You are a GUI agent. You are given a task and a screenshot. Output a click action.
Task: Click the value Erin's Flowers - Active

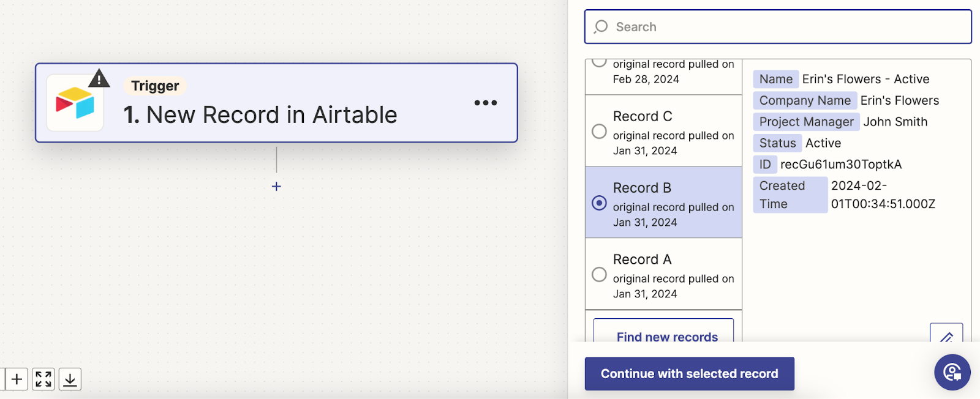pos(865,79)
